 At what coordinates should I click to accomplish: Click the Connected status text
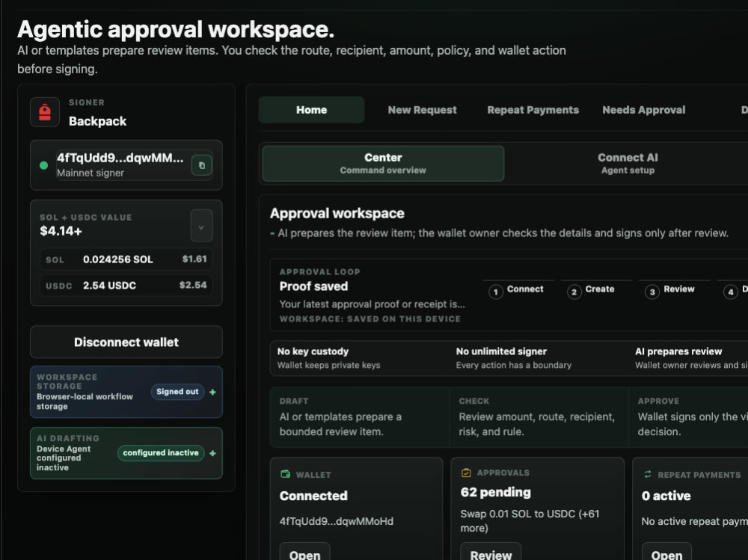[313, 496]
